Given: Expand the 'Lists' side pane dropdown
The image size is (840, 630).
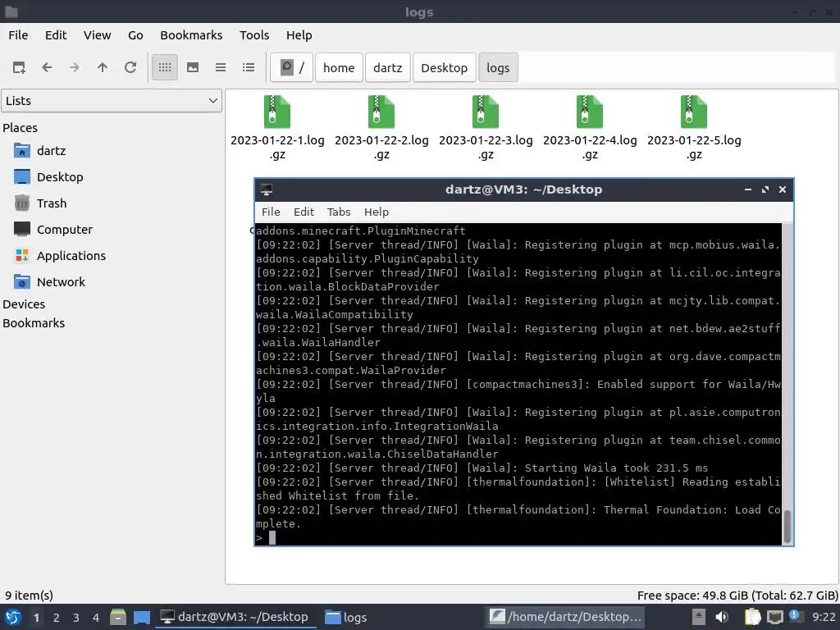Looking at the screenshot, I should (x=112, y=101).
